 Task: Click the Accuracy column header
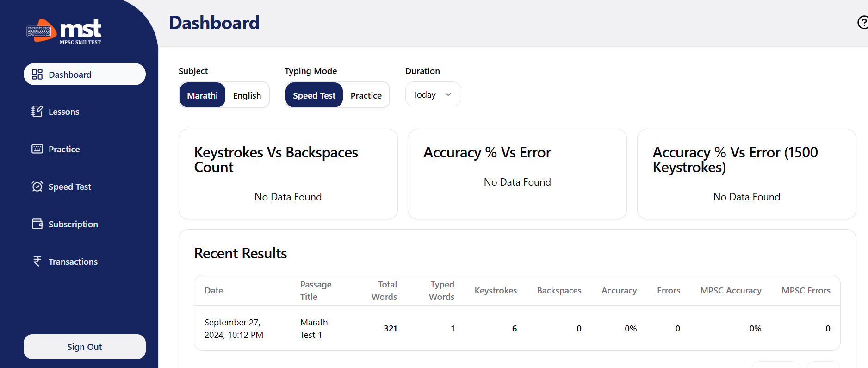click(619, 291)
